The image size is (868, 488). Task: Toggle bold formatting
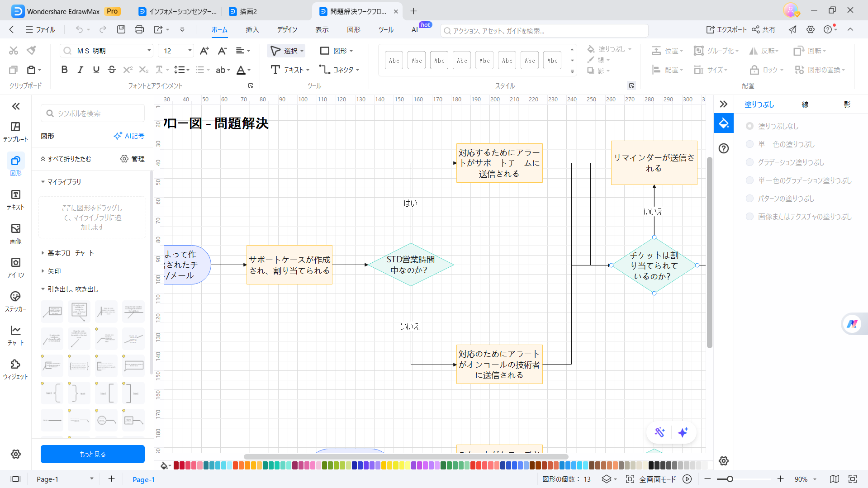point(64,70)
